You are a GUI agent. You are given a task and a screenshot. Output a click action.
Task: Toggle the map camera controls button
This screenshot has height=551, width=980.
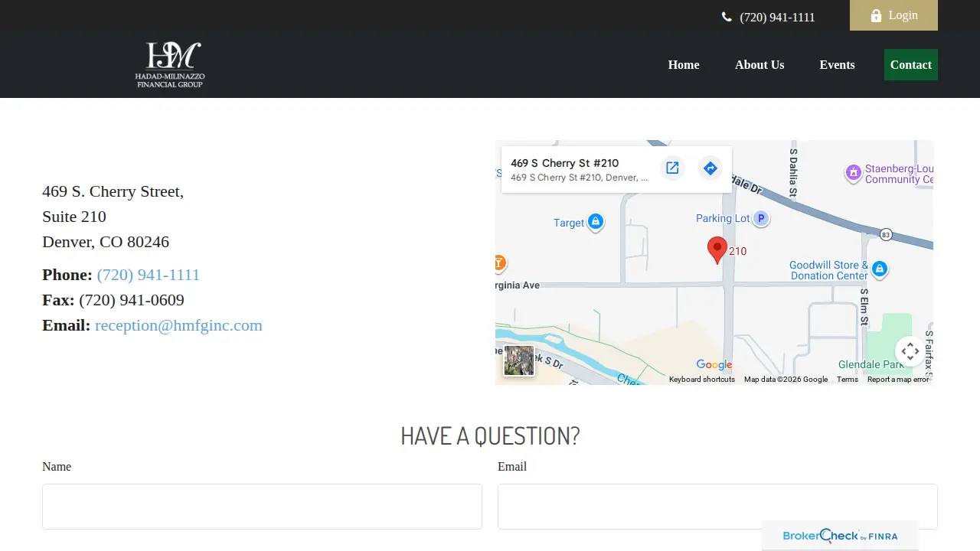point(910,352)
